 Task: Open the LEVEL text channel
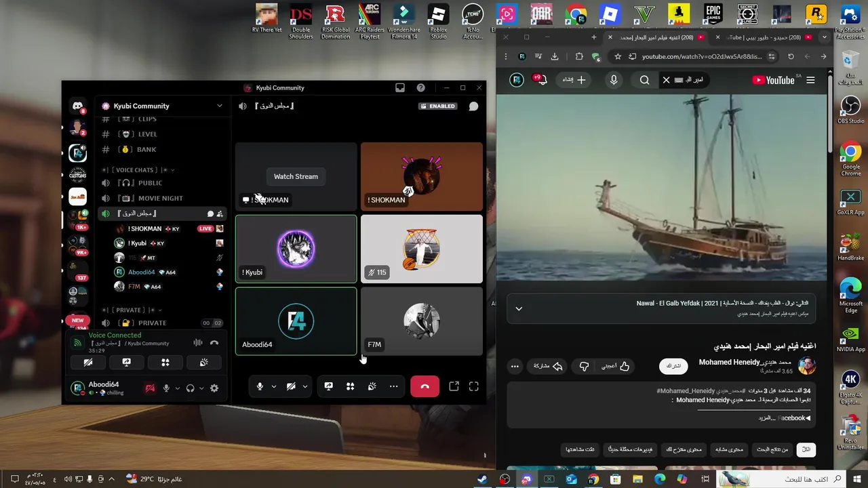162,134
